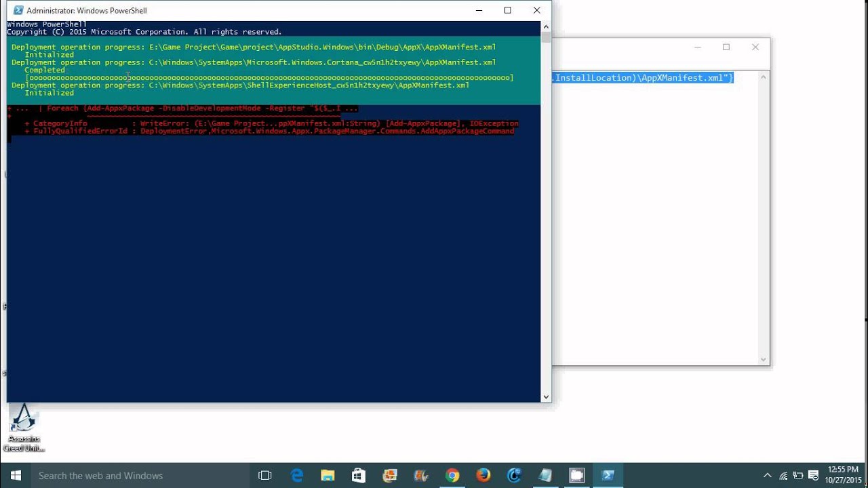Viewport: 868px width, 488px height.
Task: Click the Windows Start button
Action: click(16, 476)
